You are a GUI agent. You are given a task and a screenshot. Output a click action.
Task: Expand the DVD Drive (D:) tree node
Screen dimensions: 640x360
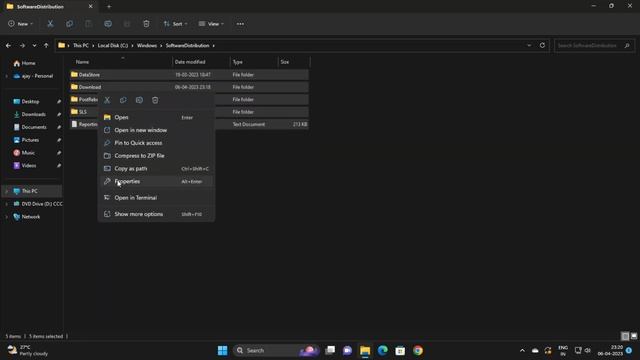click(x=7, y=204)
